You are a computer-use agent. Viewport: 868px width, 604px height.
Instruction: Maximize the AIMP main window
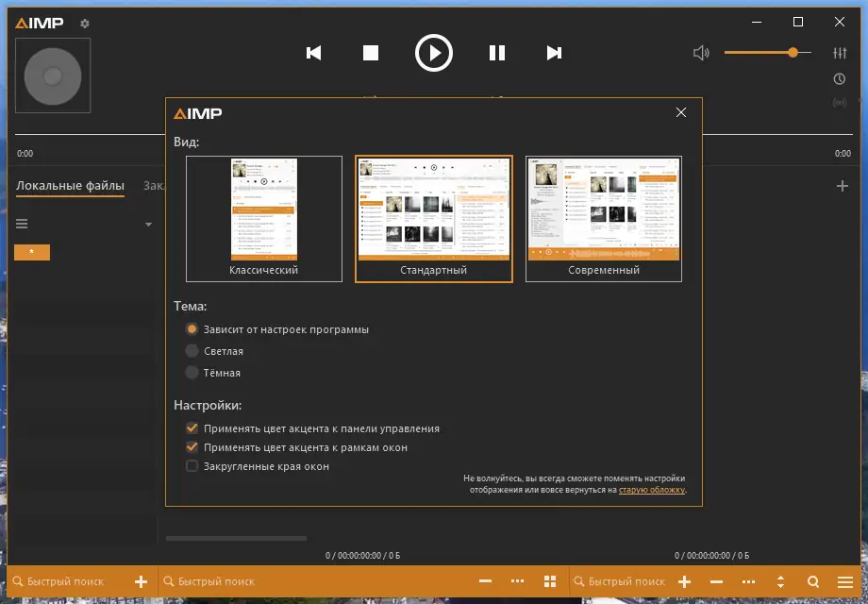(797, 22)
